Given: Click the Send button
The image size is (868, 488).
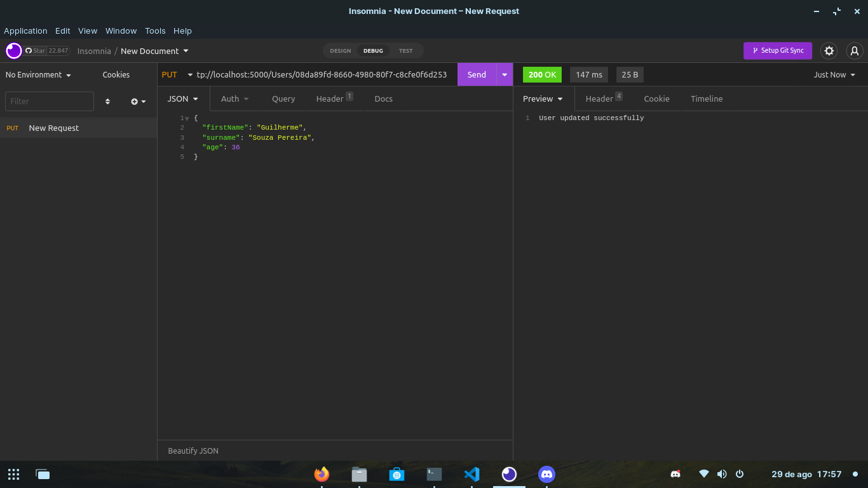Looking at the screenshot, I should tap(477, 74).
